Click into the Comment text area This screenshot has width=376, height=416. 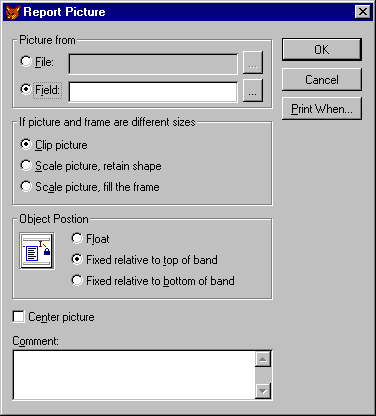pyautogui.click(x=134, y=375)
